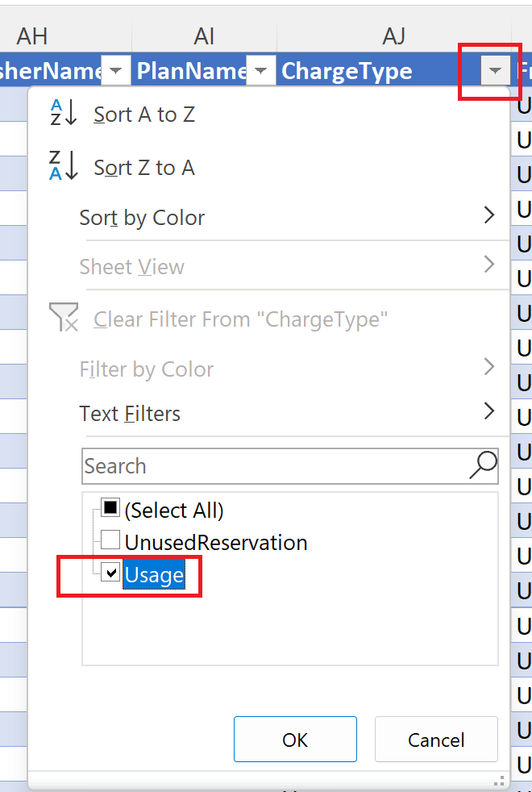Toggle the (Select All) checkbox
This screenshot has width=532, height=792.
pos(111,509)
